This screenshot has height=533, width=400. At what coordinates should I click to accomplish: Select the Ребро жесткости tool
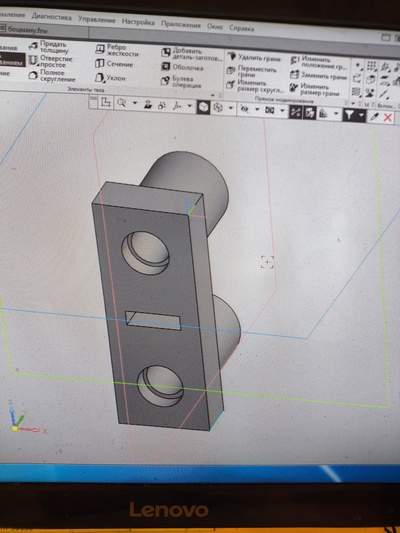(x=117, y=50)
